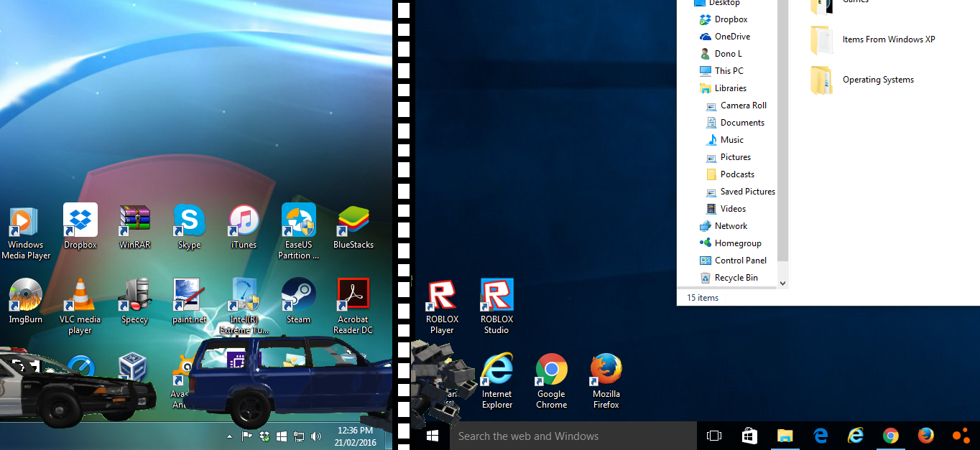Open Saved Pictures in navigation pane
Viewport: 980px width, 450px height.
pyautogui.click(x=740, y=192)
